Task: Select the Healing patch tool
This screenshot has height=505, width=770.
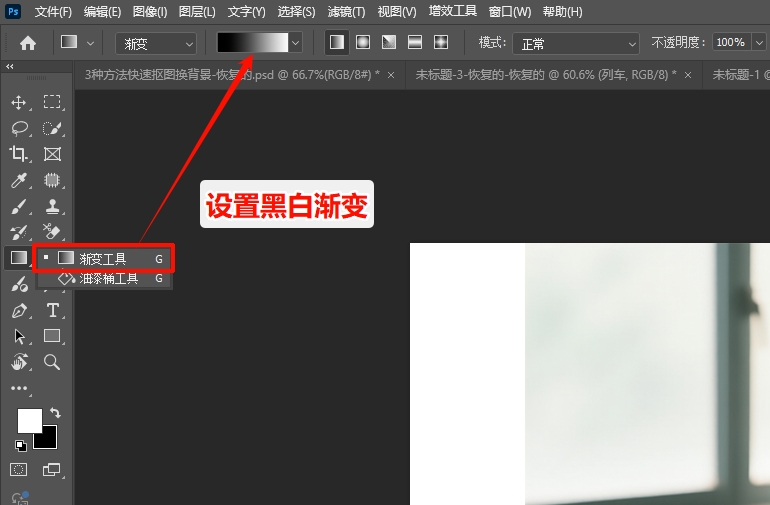Action: click(x=52, y=180)
